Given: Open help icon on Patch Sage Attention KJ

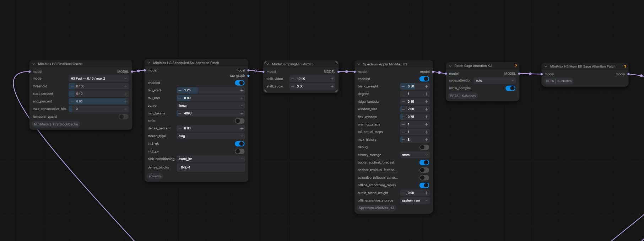Looking at the screenshot, I should coord(516,66).
